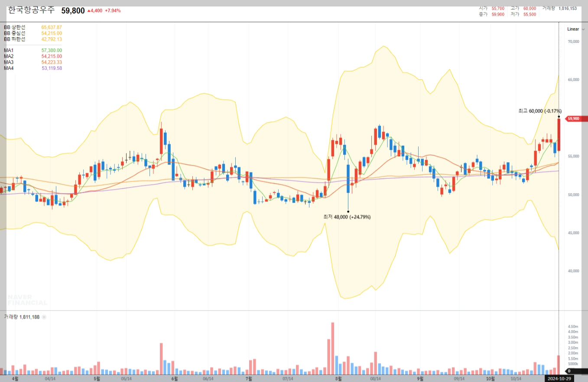588x382 pixels.
Task: Click the 9월 month label on time axis
Action: [x=420, y=379]
